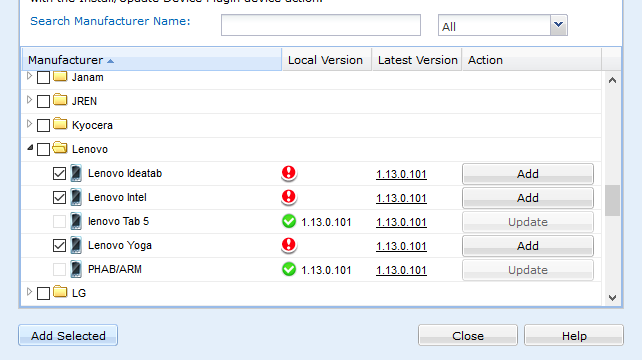Collapse the Lenovo tree node
This screenshot has height=360, width=642.
[x=30, y=147]
